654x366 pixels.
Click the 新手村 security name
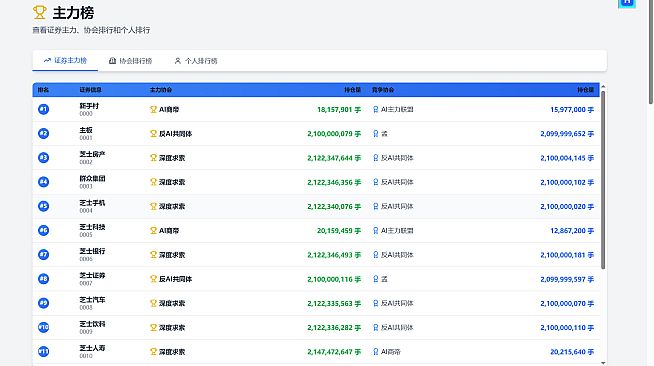pyautogui.click(x=89, y=106)
